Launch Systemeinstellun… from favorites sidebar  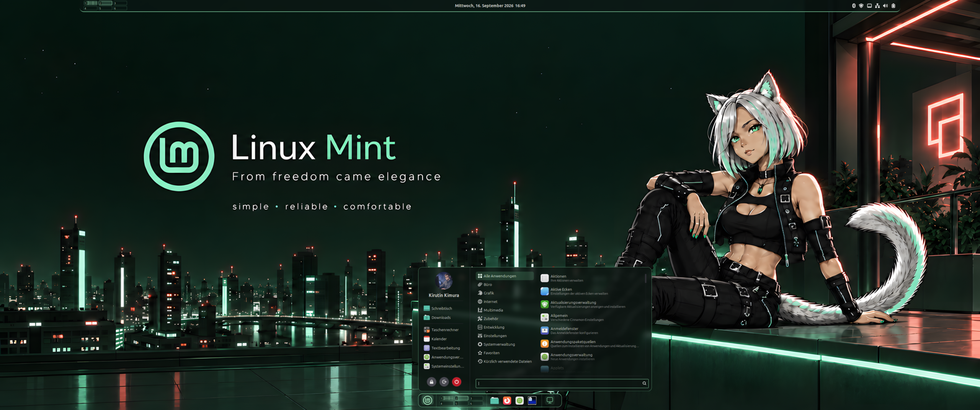click(444, 366)
